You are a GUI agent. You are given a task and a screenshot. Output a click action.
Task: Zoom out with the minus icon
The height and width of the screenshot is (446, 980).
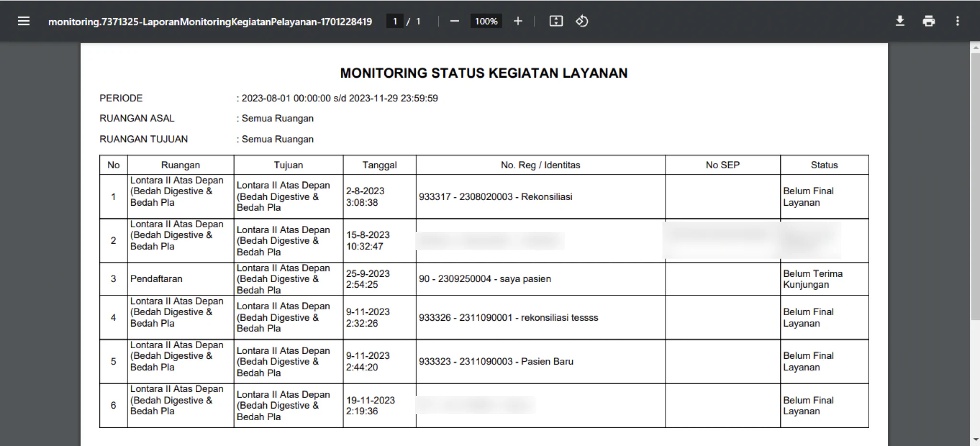pos(454,21)
